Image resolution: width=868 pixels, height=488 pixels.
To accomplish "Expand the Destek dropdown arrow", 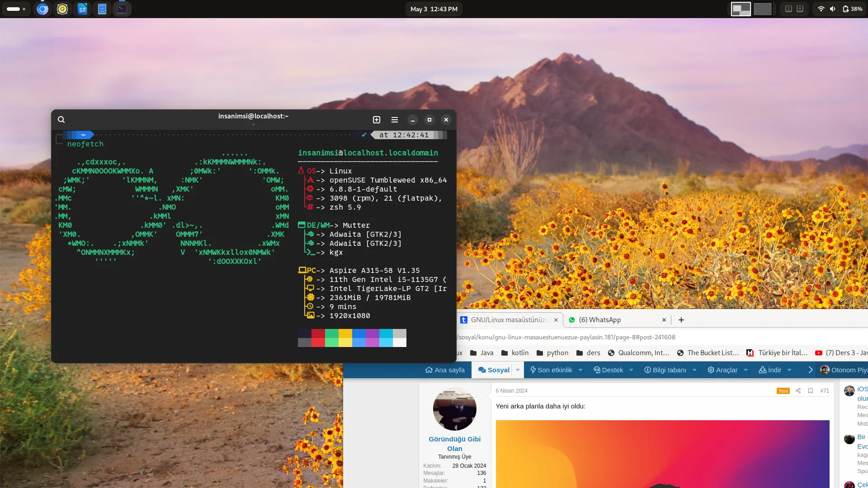I will coord(631,370).
